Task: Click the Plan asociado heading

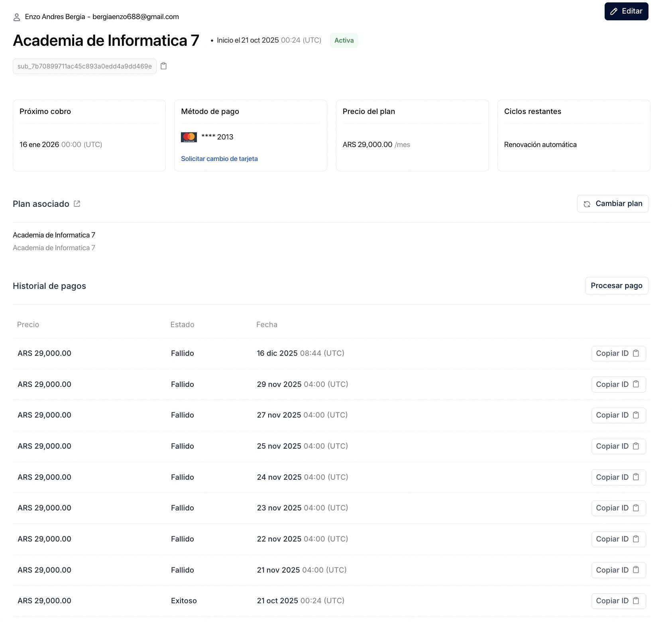Action: click(41, 204)
